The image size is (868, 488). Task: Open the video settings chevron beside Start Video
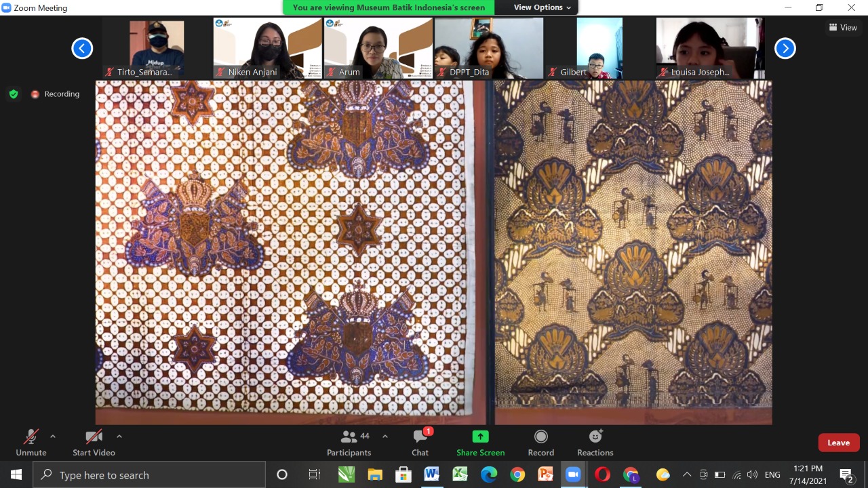click(119, 436)
